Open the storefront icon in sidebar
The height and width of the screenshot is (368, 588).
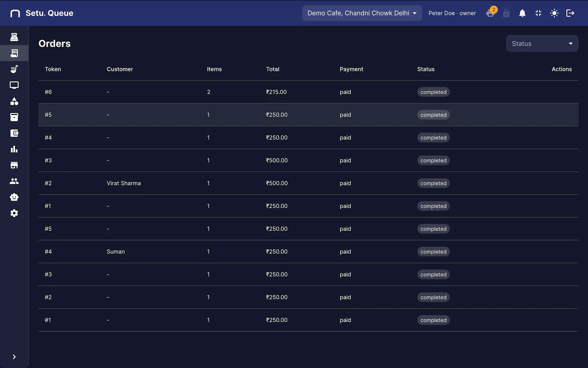[14, 165]
